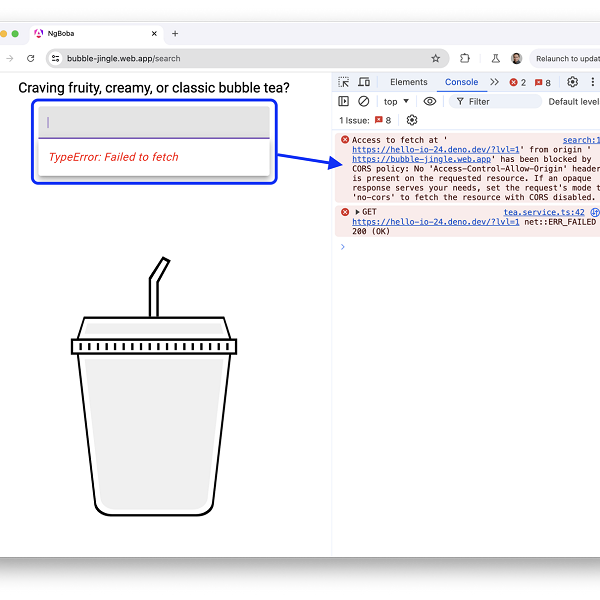Viewport: 600px width, 600px height.
Task: Open the Elements tab
Action: [x=408, y=82]
